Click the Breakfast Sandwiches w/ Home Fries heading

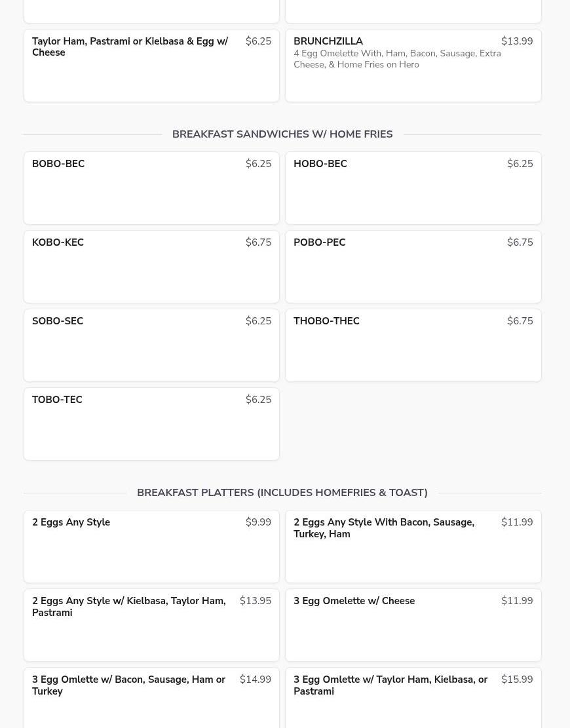[x=282, y=134]
